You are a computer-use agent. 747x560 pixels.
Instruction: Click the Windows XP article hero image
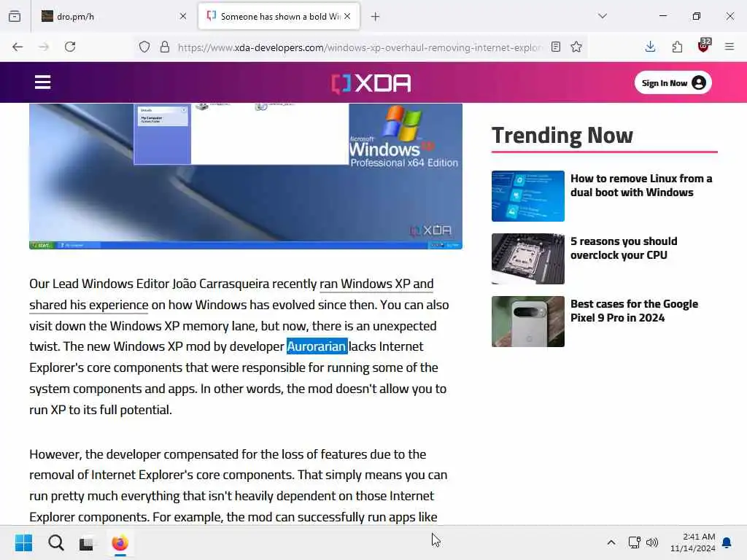pyautogui.click(x=246, y=176)
